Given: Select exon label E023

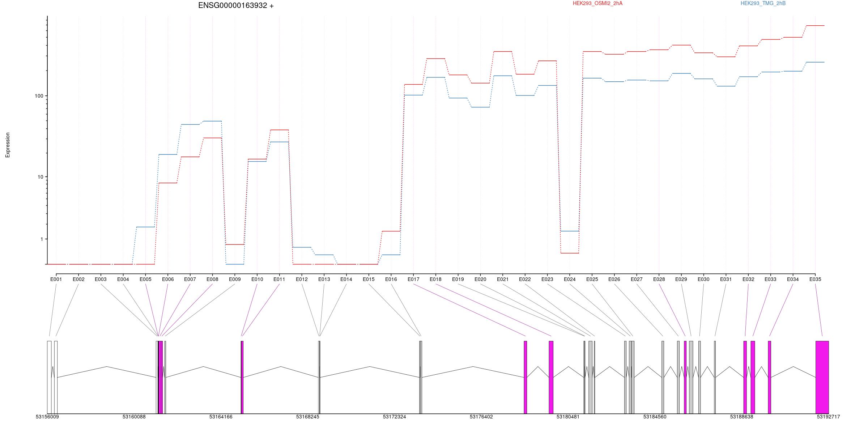Looking at the screenshot, I should (x=547, y=279).
